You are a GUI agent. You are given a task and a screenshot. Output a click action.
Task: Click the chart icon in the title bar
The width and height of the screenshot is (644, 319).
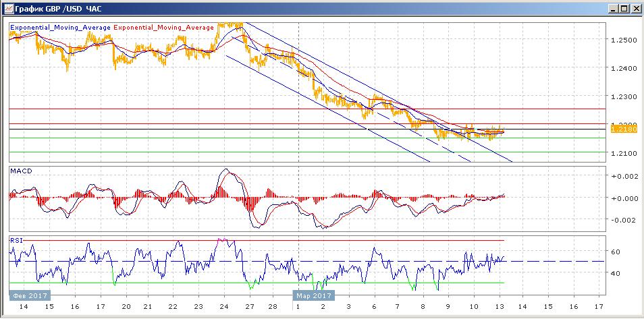pos(8,9)
